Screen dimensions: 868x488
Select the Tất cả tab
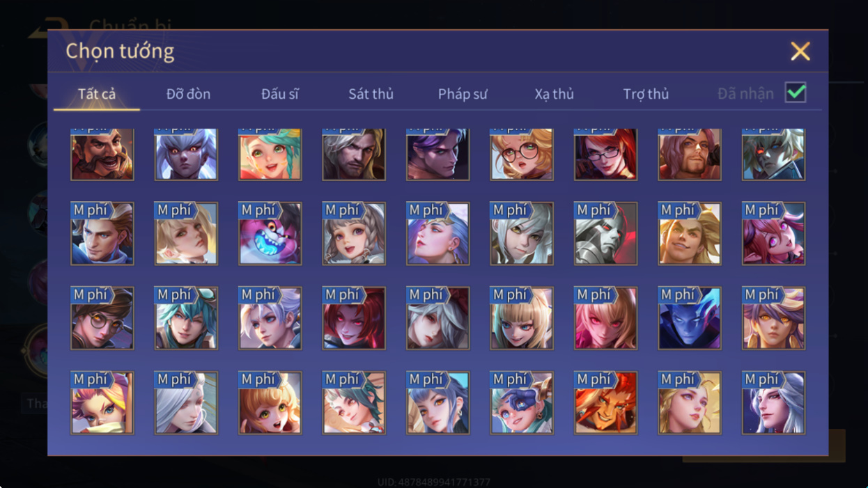pyautogui.click(x=97, y=94)
